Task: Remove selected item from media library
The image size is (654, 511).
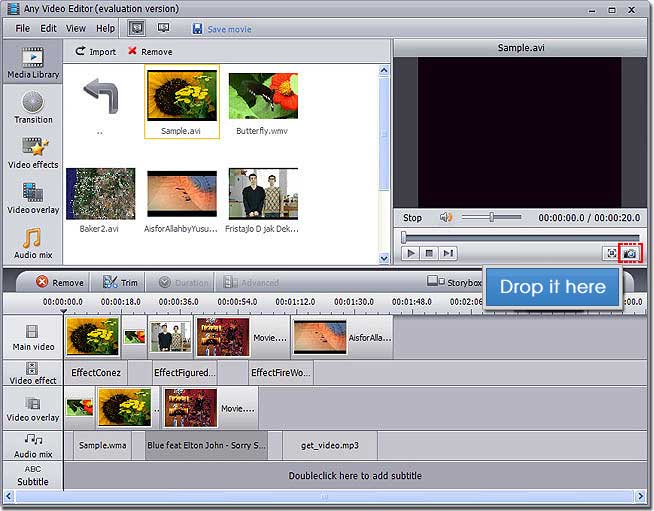Action: pos(150,51)
